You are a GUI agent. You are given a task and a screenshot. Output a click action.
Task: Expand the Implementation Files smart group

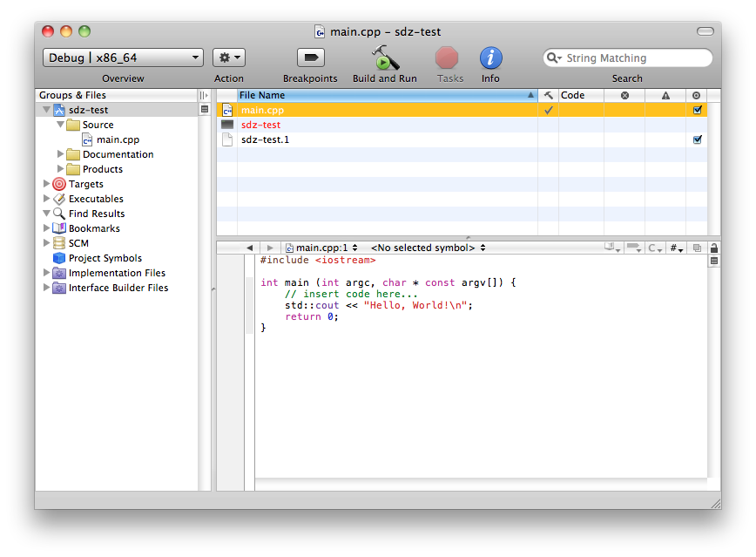pyautogui.click(x=46, y=273)
